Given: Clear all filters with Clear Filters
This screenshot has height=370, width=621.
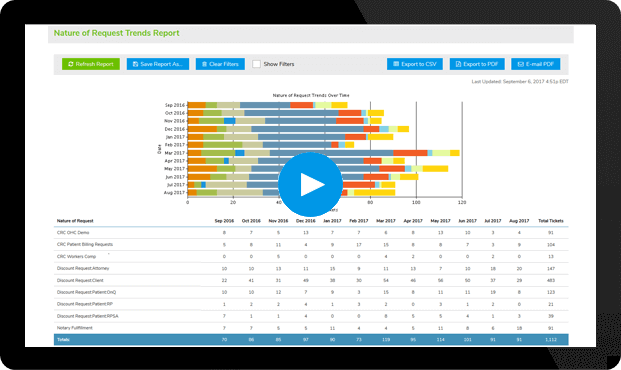Looking at the screenshot, I should pyautogui.click(x=220, y=64).
